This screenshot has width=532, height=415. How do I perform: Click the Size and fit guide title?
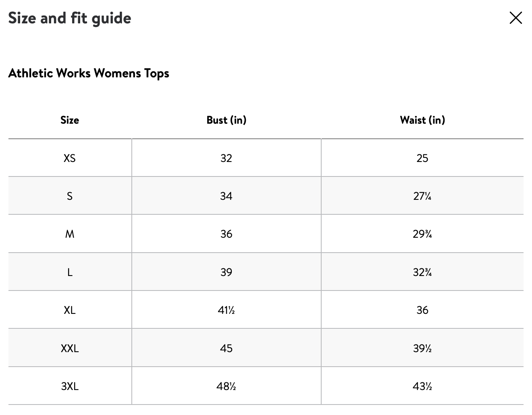[70, 18]
